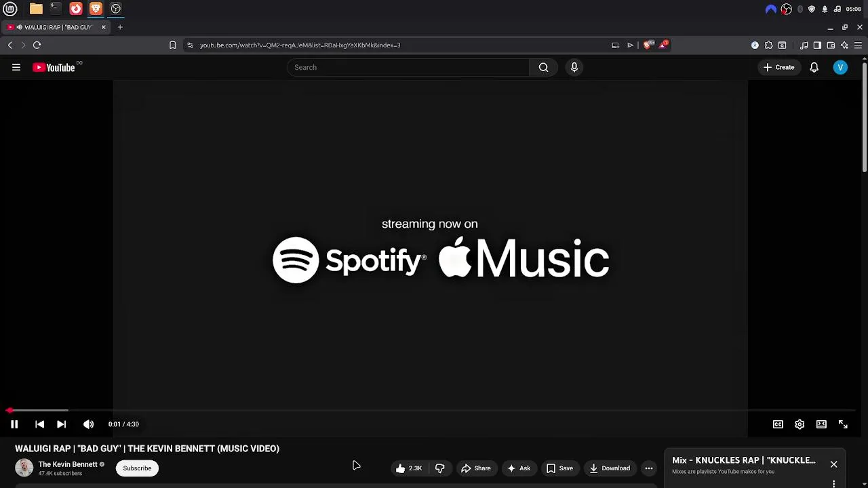Select the WALUIGI RAP browser tab
The image size is (868, 488).
tap(54, 27)
